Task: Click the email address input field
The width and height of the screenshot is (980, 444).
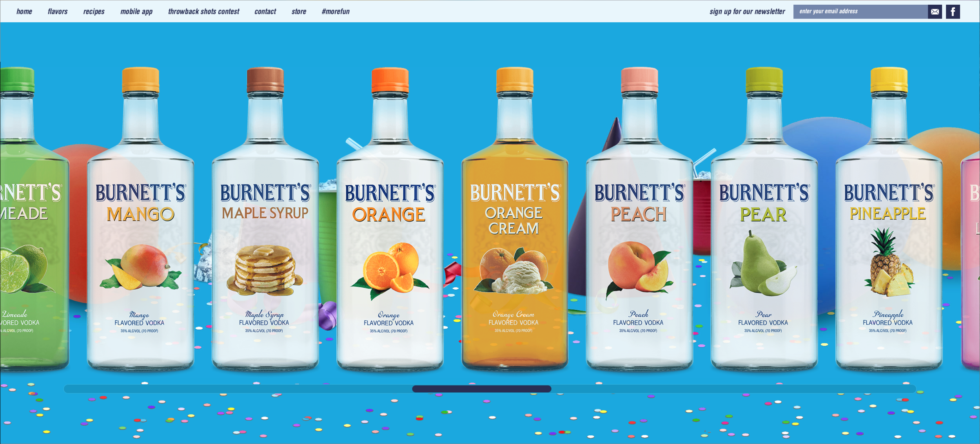Action: tap(860, 11)
